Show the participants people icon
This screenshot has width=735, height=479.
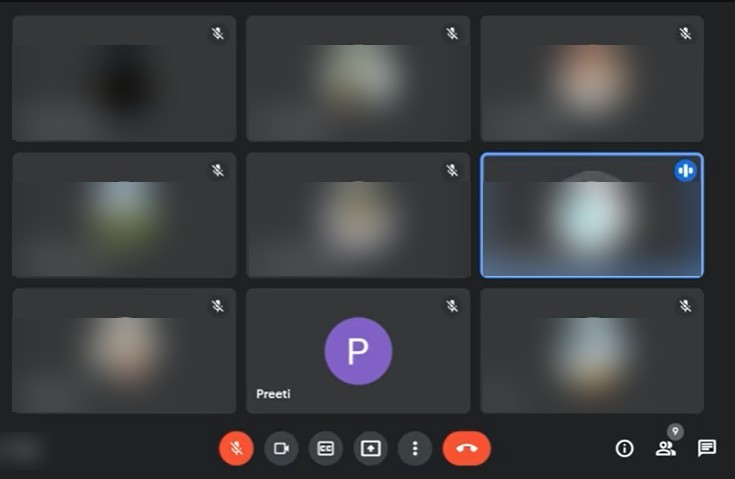coord(665,449)
